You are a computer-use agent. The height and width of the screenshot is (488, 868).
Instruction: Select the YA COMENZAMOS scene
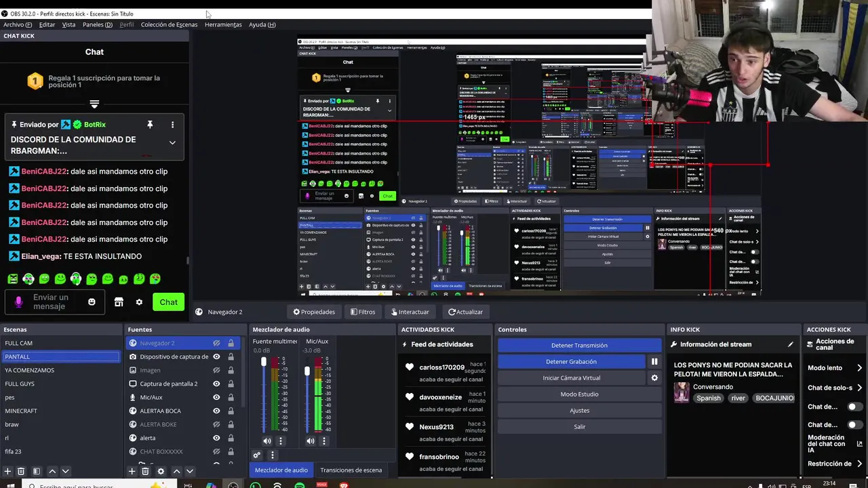pos(61,370)
